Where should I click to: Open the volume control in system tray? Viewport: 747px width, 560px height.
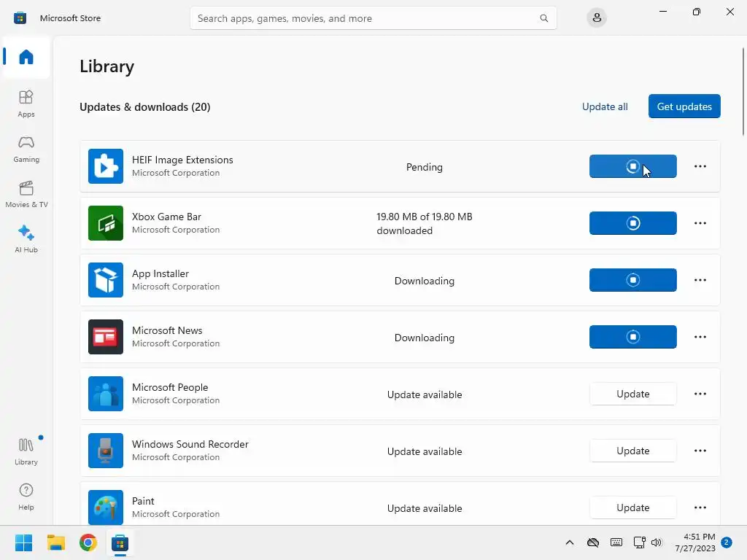[x=657, y=542]
